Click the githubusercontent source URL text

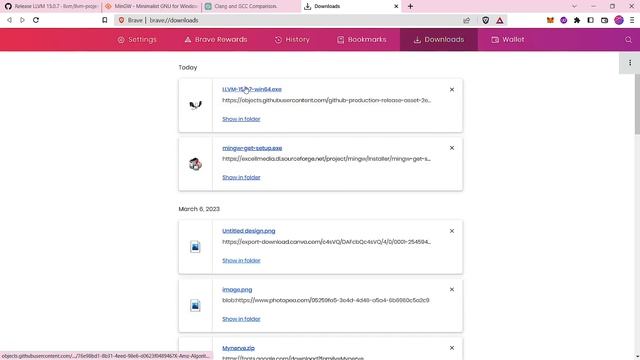[x=327, y=100]
